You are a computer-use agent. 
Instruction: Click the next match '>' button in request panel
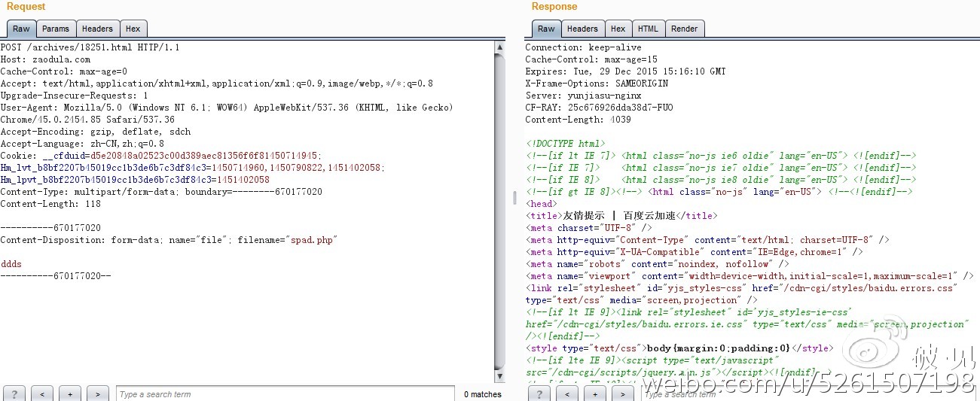[98, 394]
